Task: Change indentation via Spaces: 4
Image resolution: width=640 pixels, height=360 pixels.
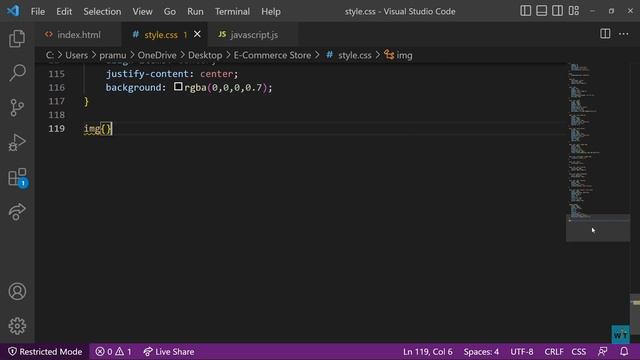Action: [x=481, y=351]
